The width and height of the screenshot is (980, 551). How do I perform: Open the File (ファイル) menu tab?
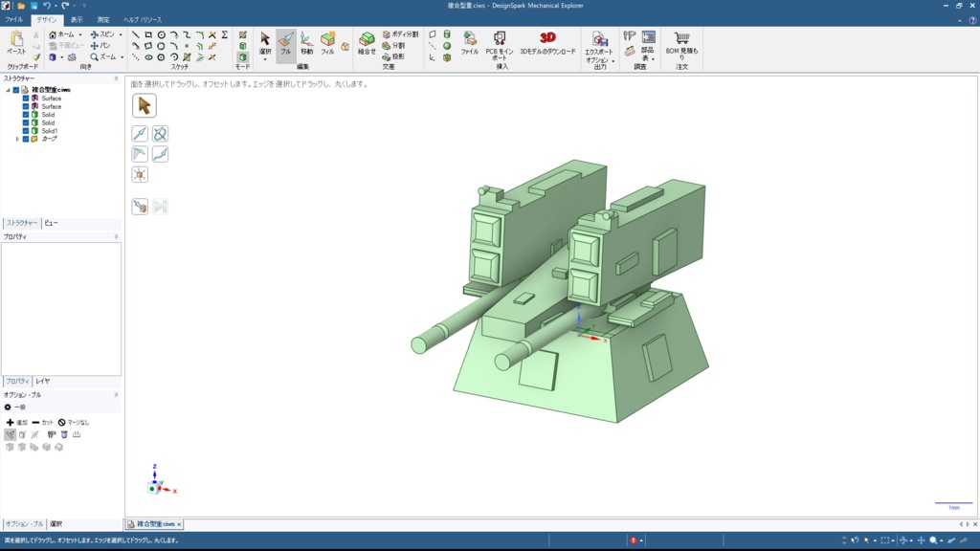point(14,19)
